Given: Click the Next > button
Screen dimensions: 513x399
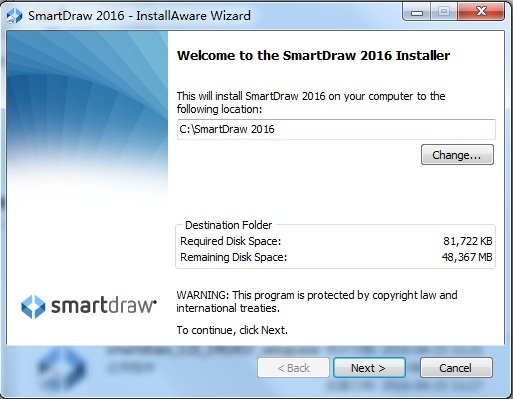Looking at the screenshot, I should pos(369,368).
